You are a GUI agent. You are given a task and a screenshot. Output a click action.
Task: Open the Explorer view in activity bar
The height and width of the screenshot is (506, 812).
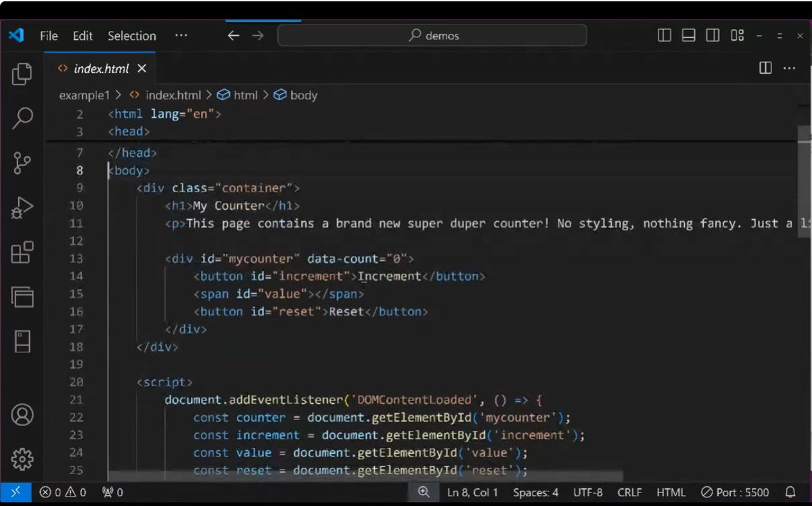coord(22,74)
